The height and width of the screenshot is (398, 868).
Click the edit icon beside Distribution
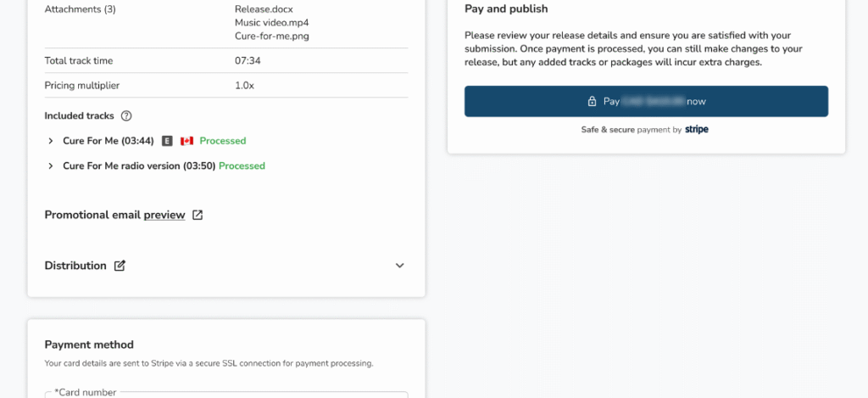[x=120, y=266]
